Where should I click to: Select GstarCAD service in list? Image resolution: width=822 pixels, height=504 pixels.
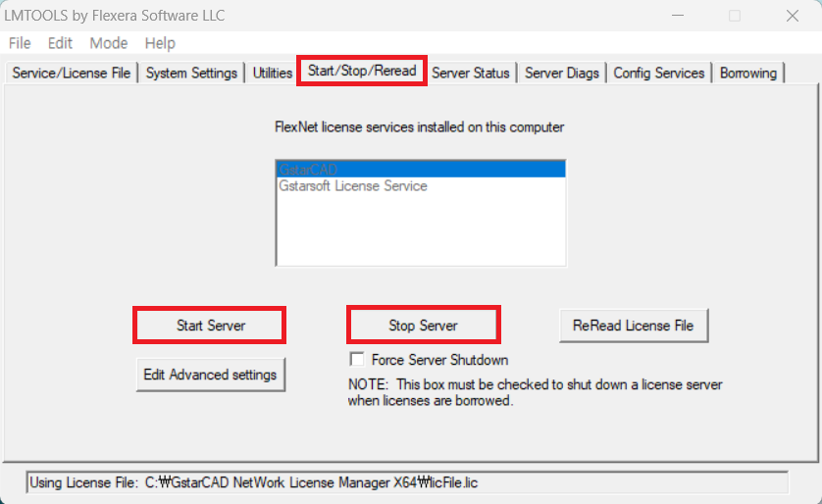click(421, 170)
